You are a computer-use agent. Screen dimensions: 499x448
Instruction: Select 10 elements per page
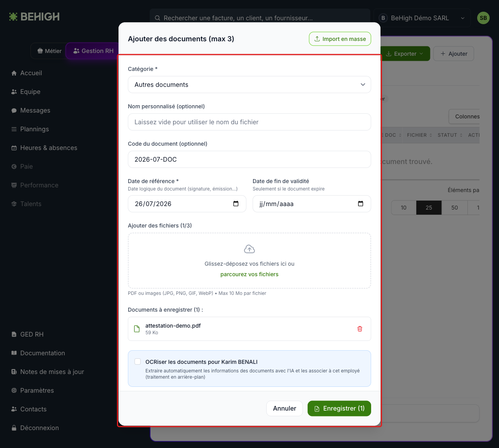pos(403,208)
